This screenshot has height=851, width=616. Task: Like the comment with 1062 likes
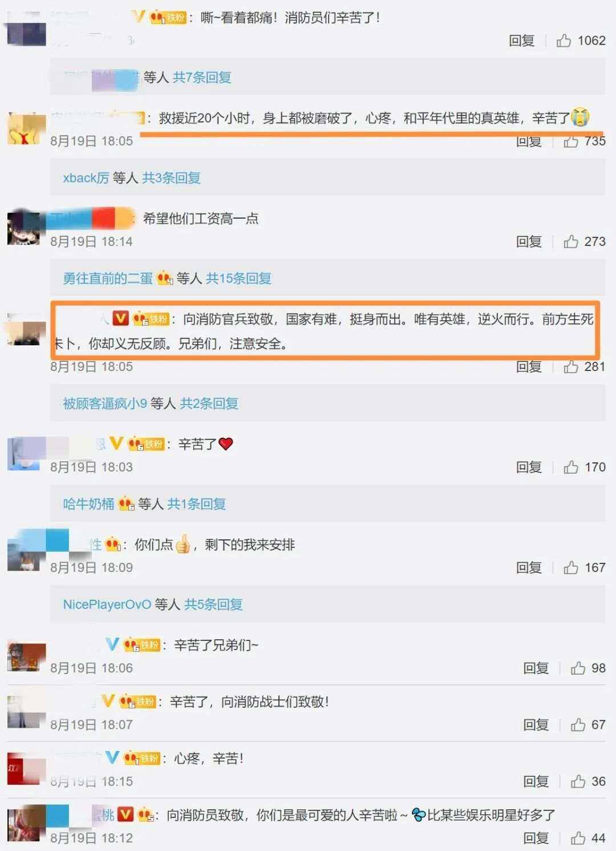click(x=564, y=41)
